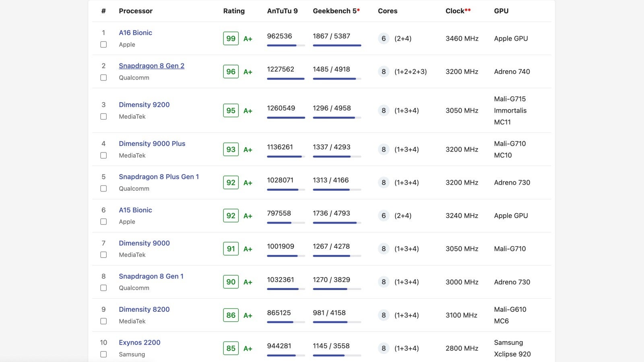The height and width of the screenshot is (362, 644).
Task: Click the AnTuTu progress bar for A16 Bionic
Action: tap(286, 45)
